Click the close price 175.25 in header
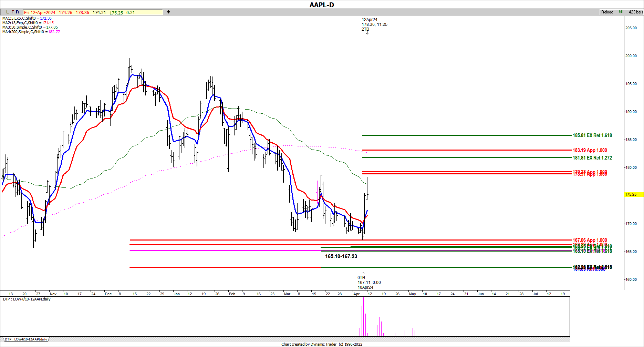 [116, 12]
